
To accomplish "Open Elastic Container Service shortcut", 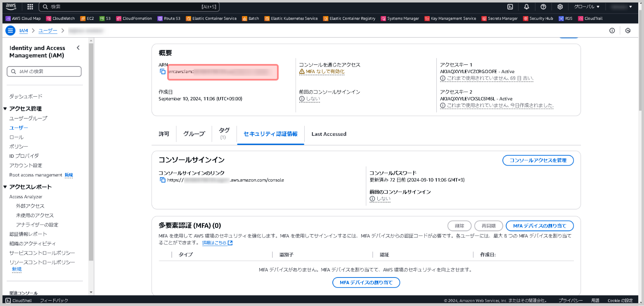I will pyautogui.click(x=211, y=18).
